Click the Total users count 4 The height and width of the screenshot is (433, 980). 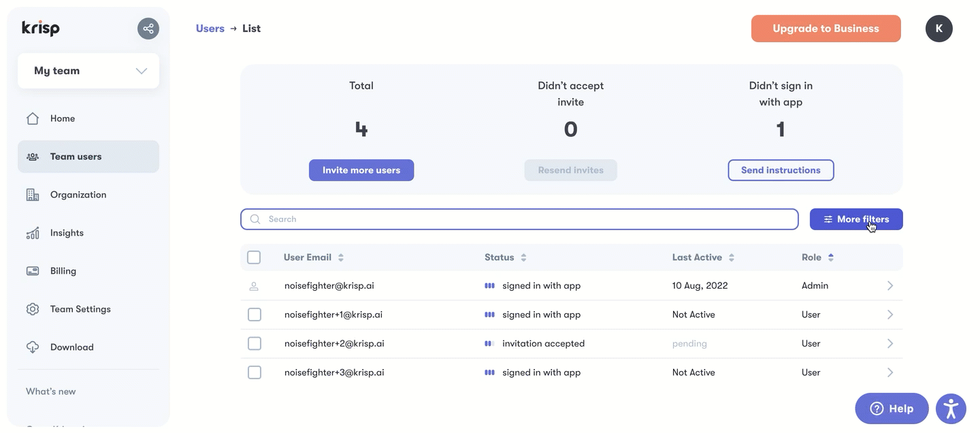(x=361, y=129)
